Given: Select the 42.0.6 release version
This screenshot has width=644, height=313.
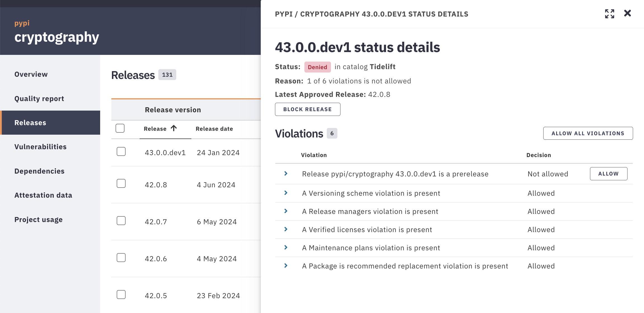Looking at the screenshot, I should (x=156, y=259).
